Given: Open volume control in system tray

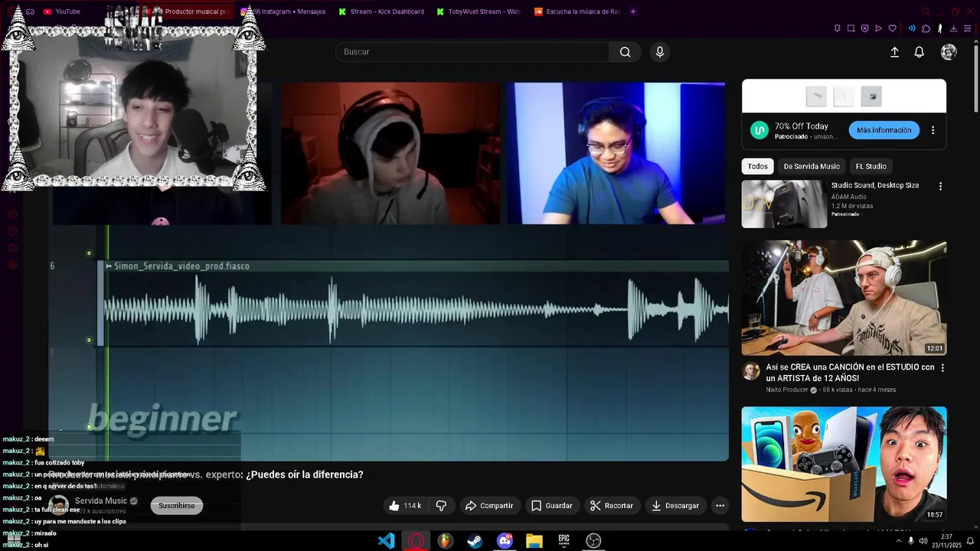Looking at the screenshot, I should tap(923, 541).
